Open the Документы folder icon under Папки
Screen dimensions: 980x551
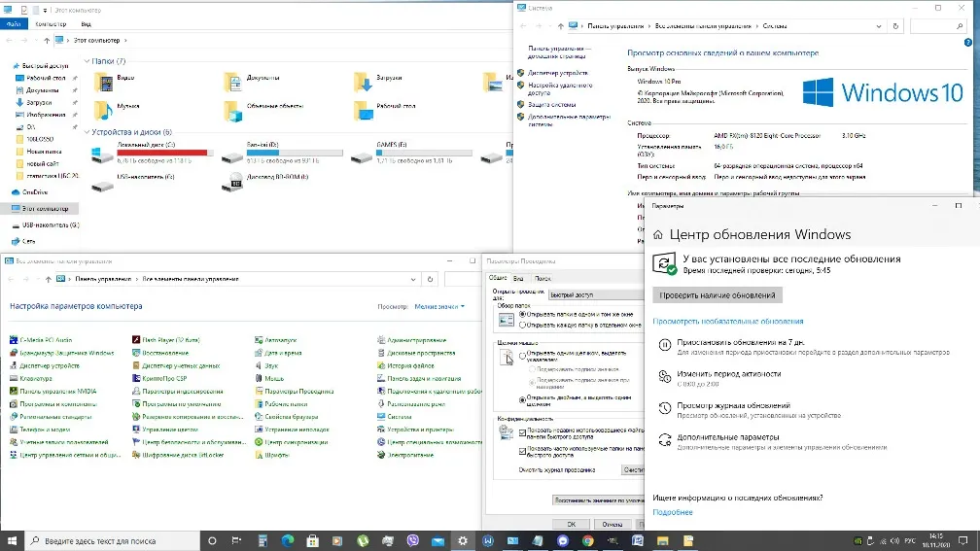[232, 82]
